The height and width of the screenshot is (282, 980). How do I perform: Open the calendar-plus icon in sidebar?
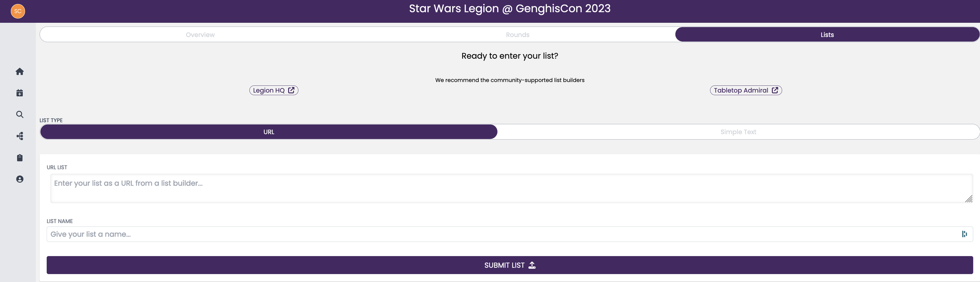pyautogui.click(x=20, y=93)
